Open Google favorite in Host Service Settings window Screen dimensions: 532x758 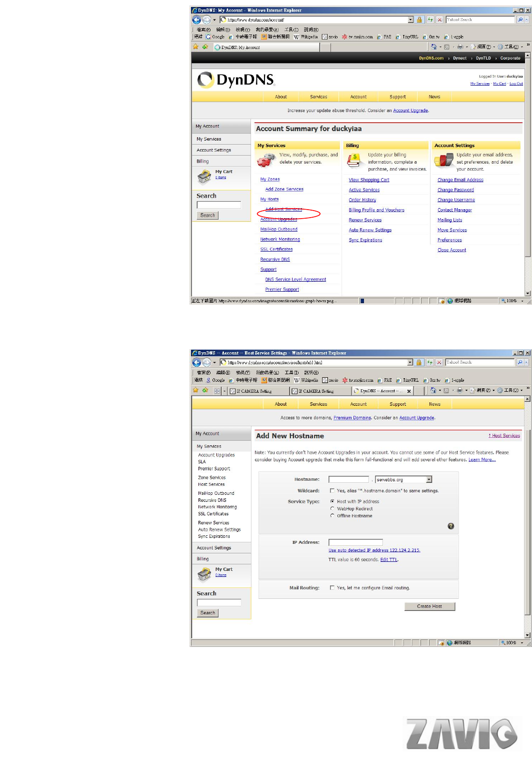[215, 380]
